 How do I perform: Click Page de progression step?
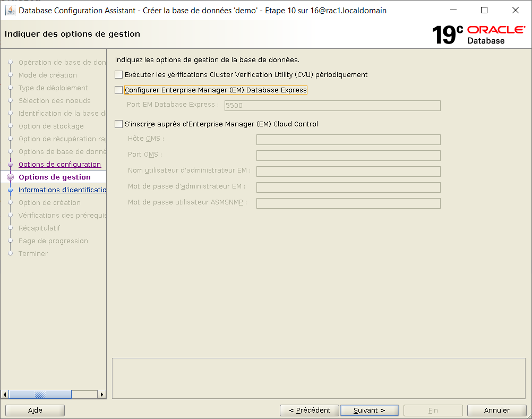click(x=53, y=241)
